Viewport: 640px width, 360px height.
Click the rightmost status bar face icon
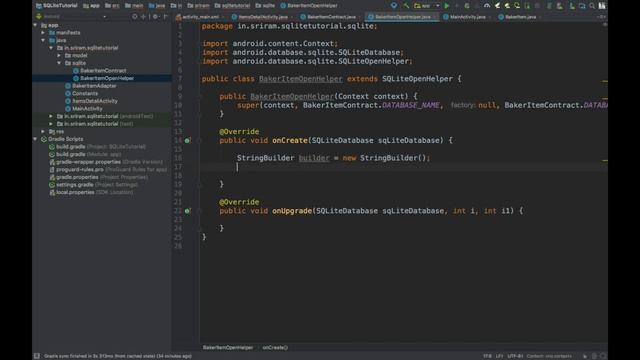[x=603, y=356]
